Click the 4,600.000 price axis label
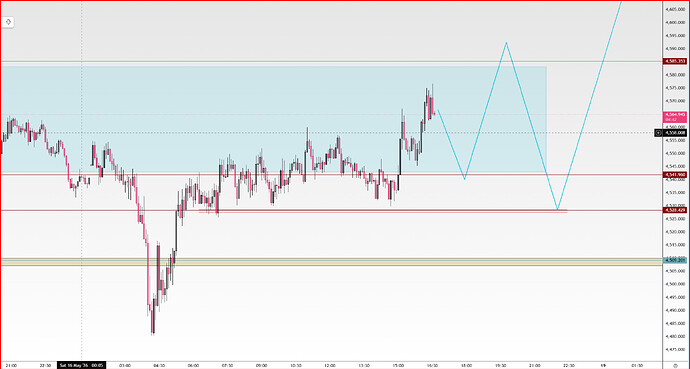The image size is (690, 369). (675, 22)
